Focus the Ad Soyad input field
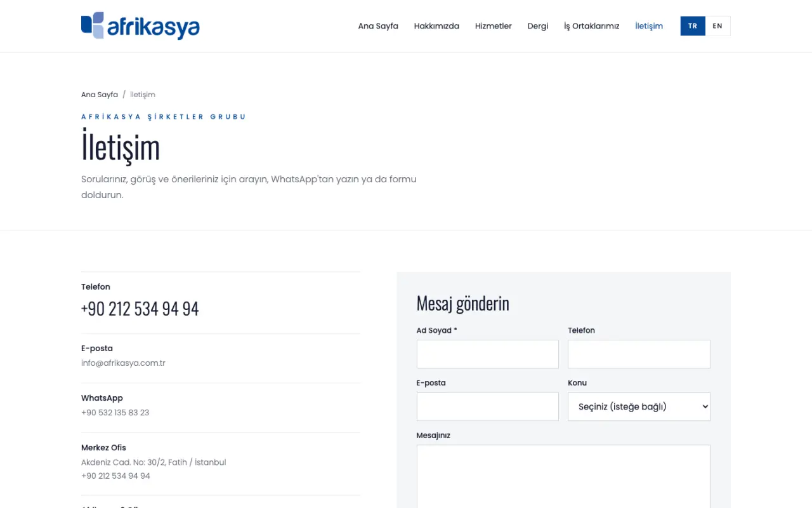Image resolution: width=812 pixels, height=508 pixels. (488, 354)
